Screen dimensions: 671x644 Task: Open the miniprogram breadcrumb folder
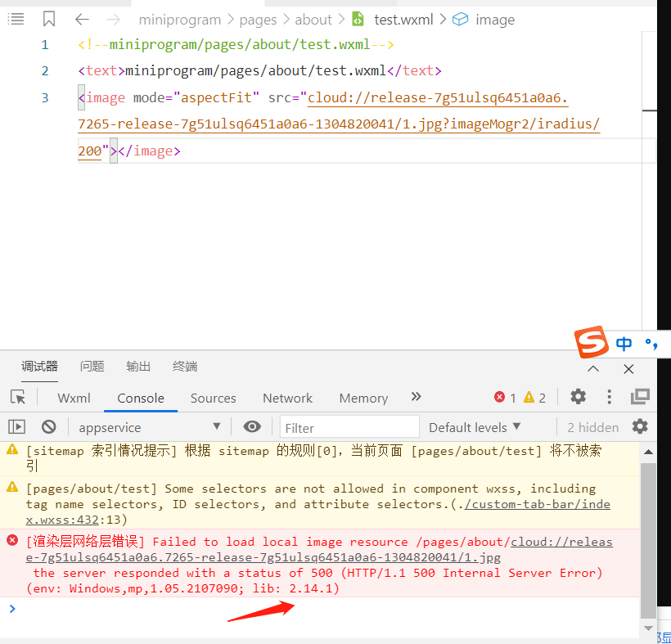pos(180,20)
